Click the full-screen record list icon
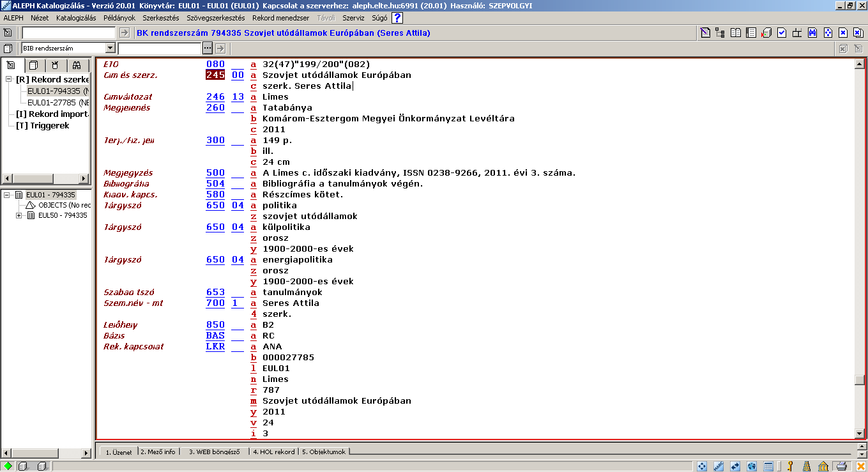 point(751,33)
